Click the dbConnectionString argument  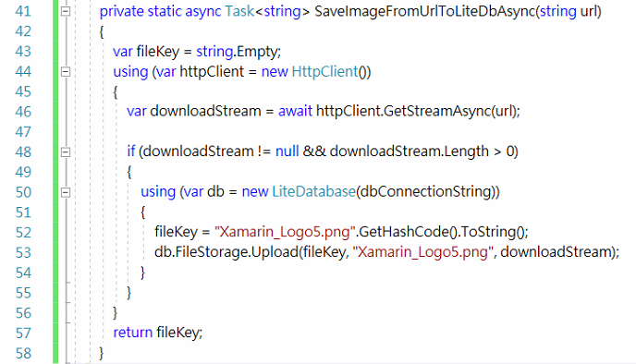click(425, 191)
